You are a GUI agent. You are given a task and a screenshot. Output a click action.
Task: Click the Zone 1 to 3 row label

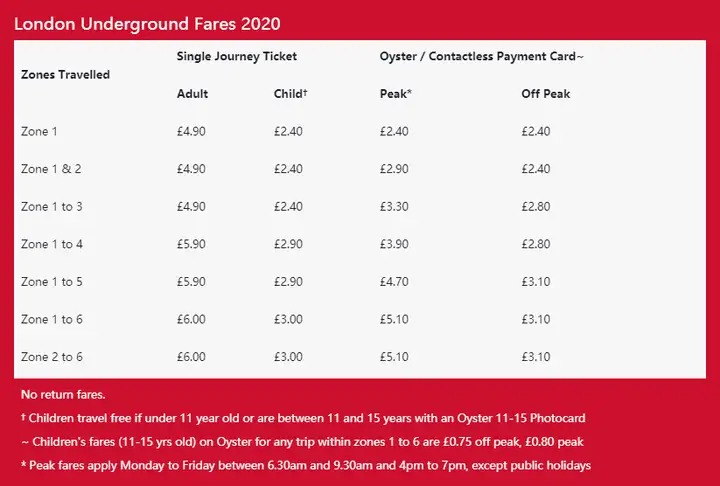(x=51, y=207)
